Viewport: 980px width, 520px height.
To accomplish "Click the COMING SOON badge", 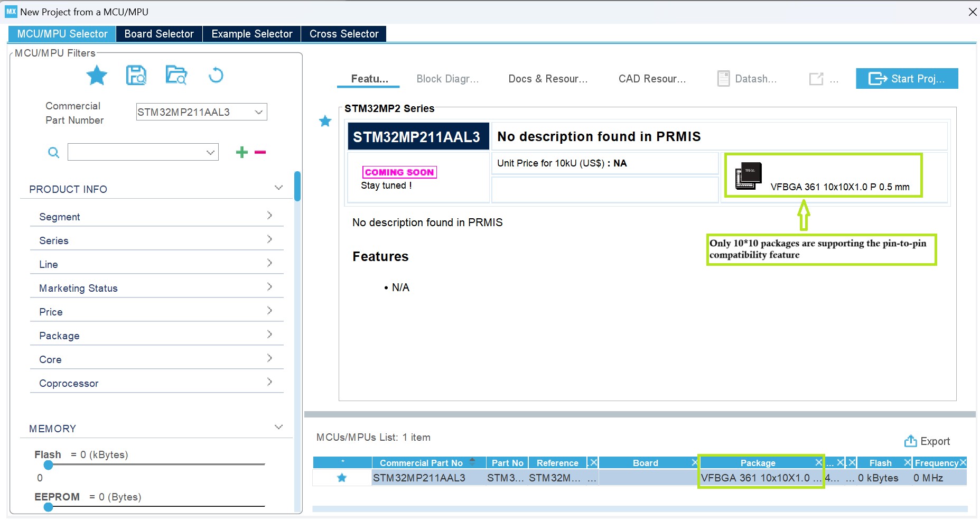I will pos(399,172).
